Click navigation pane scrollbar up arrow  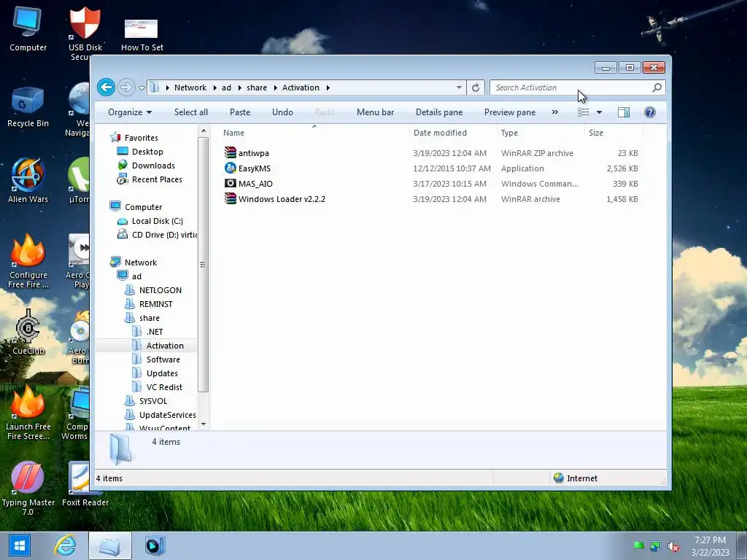[204, 131]
